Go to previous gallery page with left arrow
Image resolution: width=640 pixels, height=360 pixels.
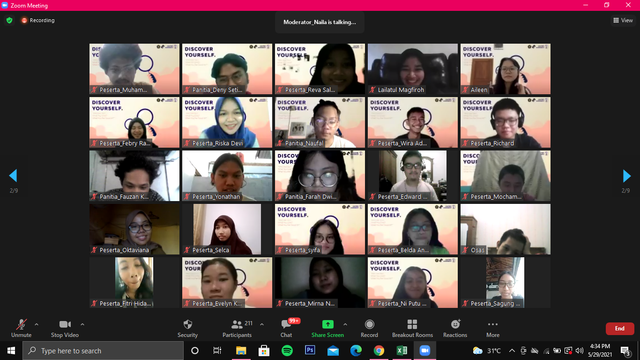[x=13, y=176]
